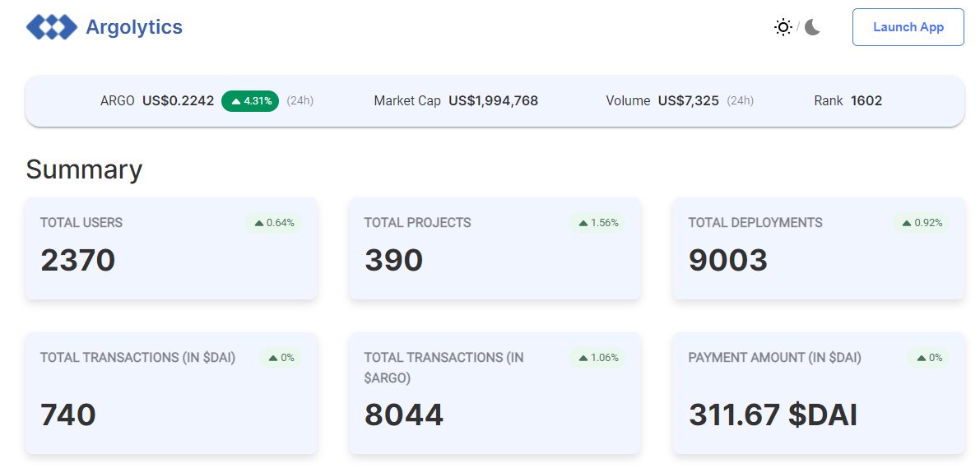Viewport: 980px width, 468px height.
Task: Click the 0.64% badge on Total Users
Action: coord(274,222)
